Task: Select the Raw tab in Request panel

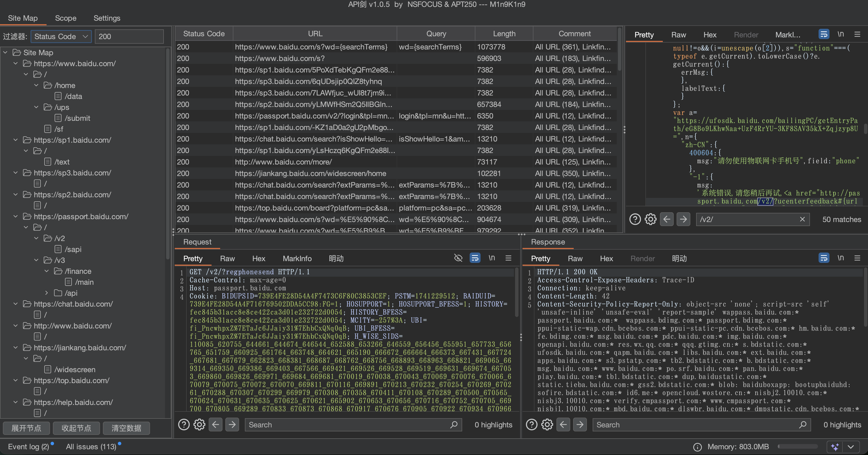Action: click(227, 258)
